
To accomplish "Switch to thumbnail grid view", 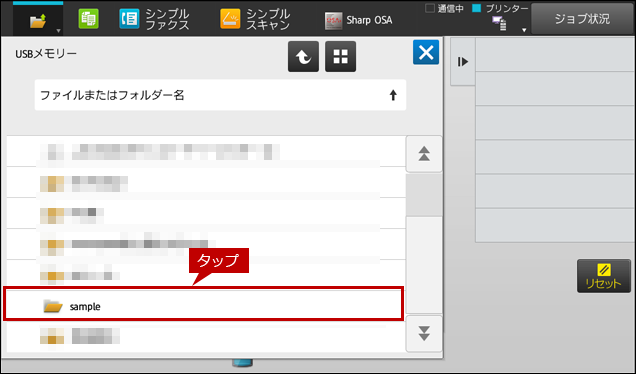I will (x=340, y=56).
